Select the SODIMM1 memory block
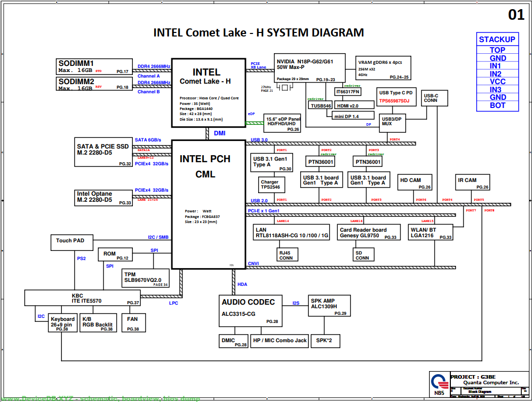The height and width of the screenshot is (402, 532). click(x=94, y=66)
